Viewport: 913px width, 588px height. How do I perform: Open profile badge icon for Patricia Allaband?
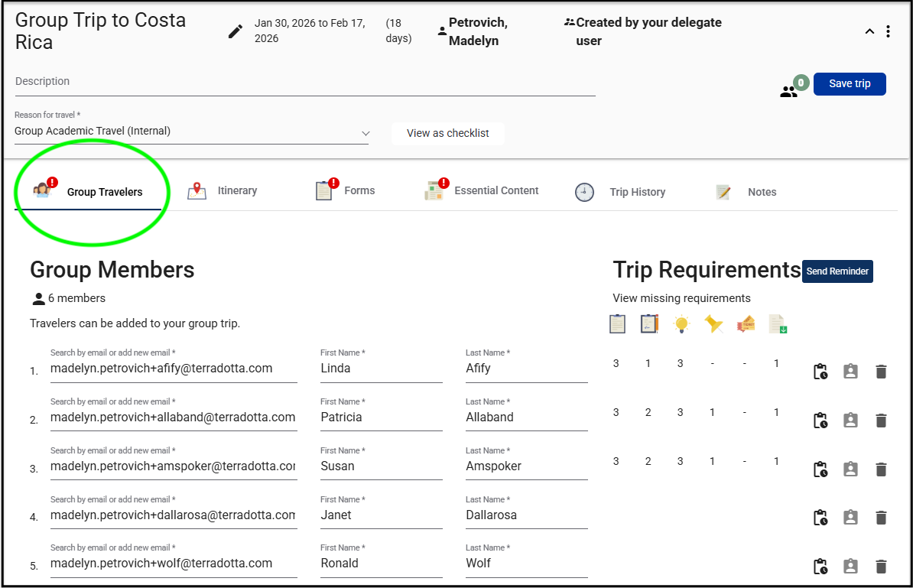(851, 421)
